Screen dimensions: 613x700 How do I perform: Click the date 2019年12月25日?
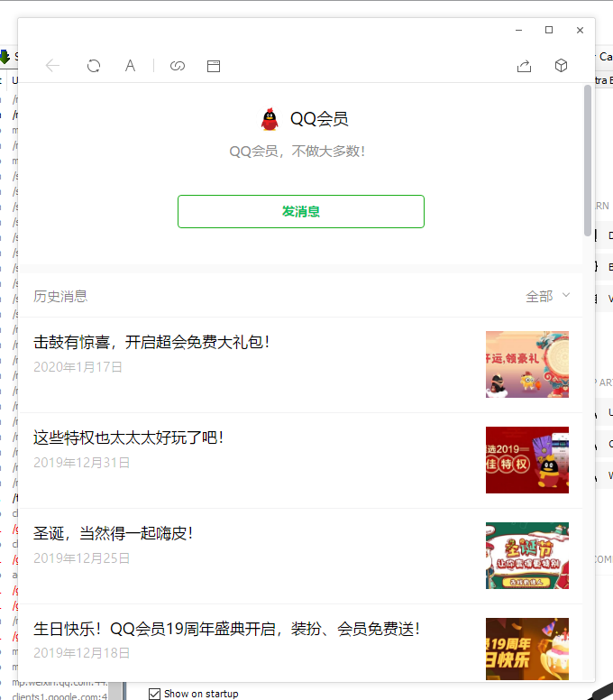(82, 558)
